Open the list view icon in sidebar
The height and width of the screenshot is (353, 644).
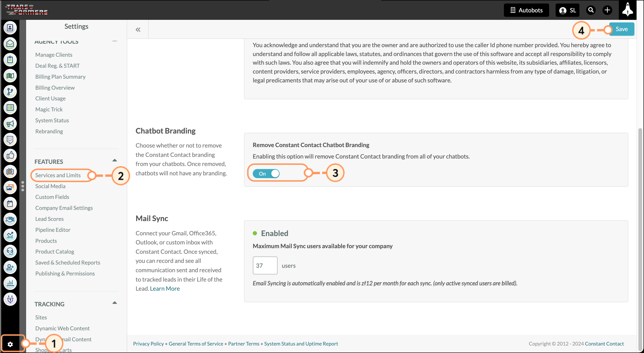point(10,108)
